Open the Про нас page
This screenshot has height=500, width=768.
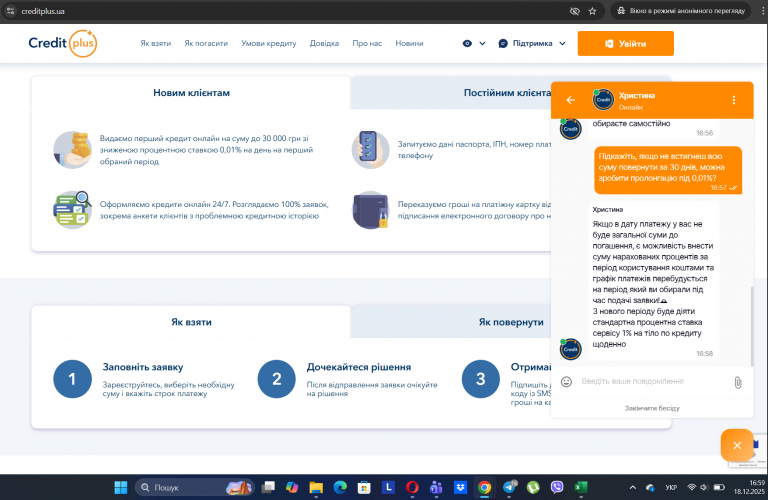[367, 44]
